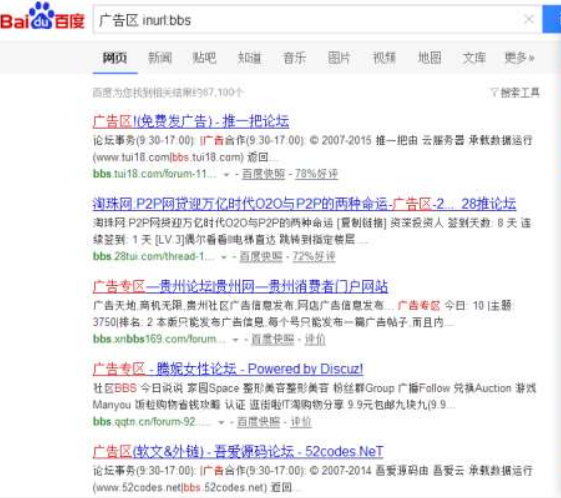
Task: Click the 78%好评 rating link
Action: pos(316,174)
